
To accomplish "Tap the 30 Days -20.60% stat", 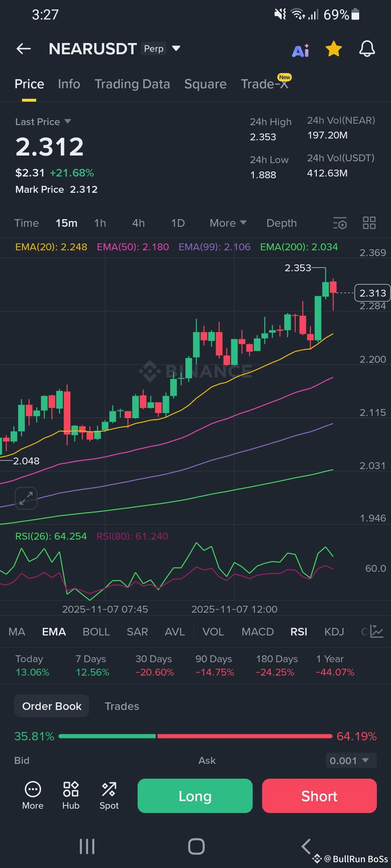I will pyautogui.click(x=155, y=665).
